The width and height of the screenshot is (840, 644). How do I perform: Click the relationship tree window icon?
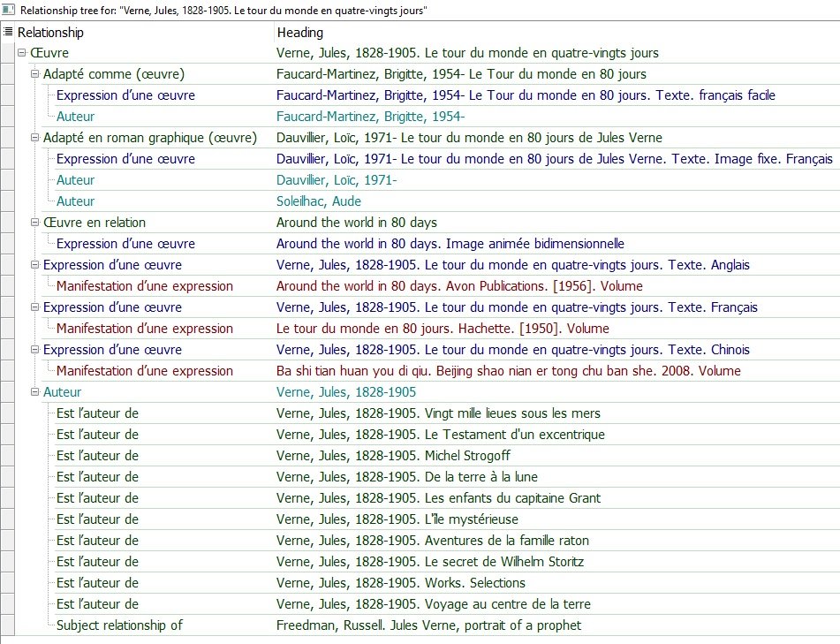click(8, 10)
